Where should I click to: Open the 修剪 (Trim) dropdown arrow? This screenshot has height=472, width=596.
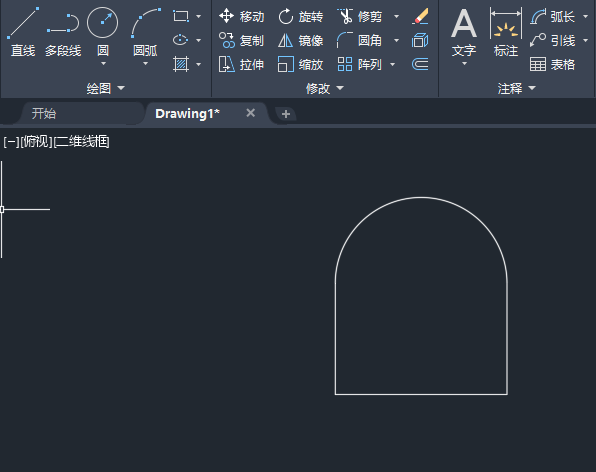pyautogui.click(x=396, y=16)
